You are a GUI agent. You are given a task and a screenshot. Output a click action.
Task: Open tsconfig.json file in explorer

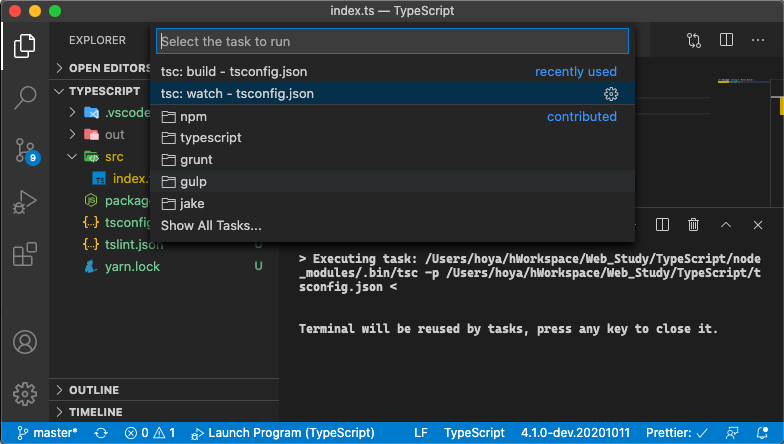116,222
